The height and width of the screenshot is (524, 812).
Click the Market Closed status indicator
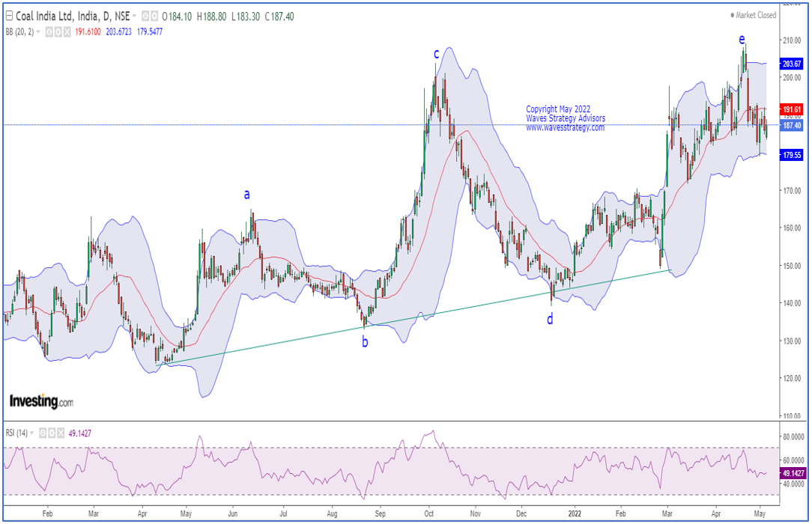tap(753, 16)
